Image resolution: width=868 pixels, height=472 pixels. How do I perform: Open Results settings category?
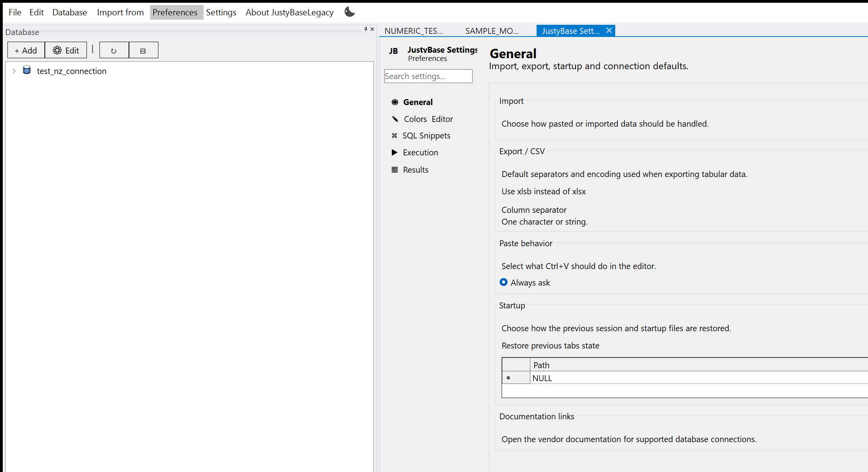click(410, 170)
